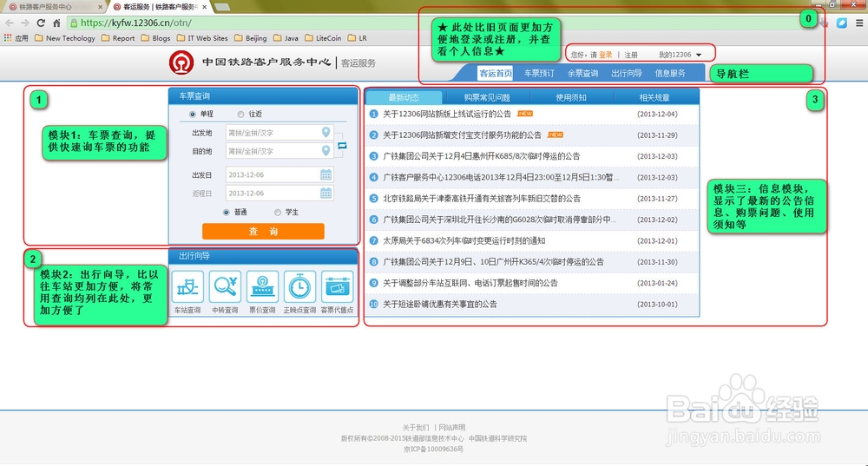Click the 12306 railway logo
Image resolution: width=868 pixels, height=466 pixels.
[181, 62]
